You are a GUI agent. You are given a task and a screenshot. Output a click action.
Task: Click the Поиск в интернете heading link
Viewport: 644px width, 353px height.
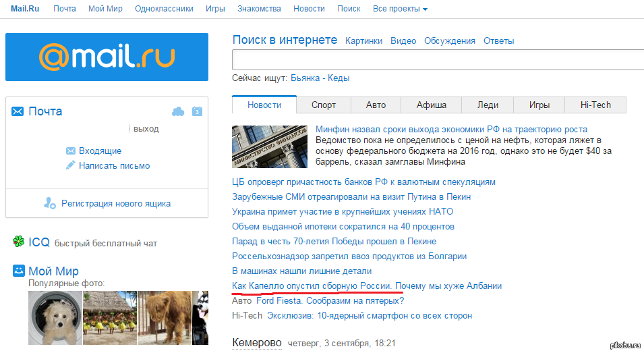click(x=285, y=40)
